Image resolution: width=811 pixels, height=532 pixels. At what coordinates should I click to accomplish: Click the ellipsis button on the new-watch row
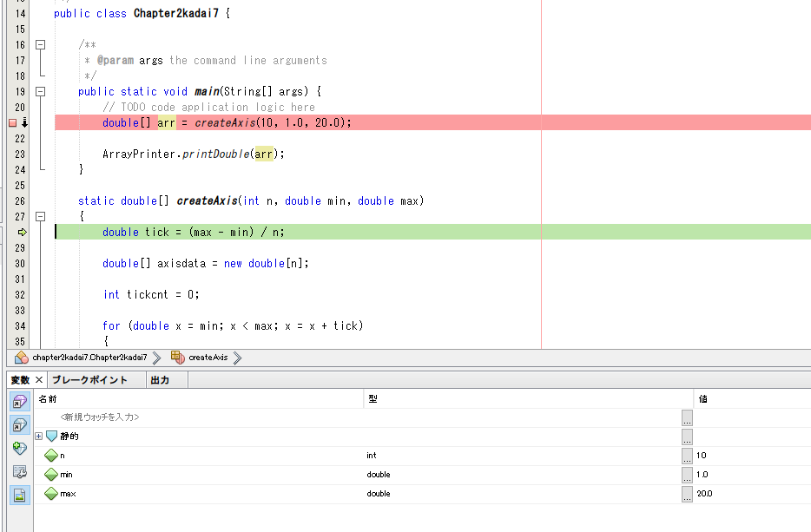[x=687, y=417]
